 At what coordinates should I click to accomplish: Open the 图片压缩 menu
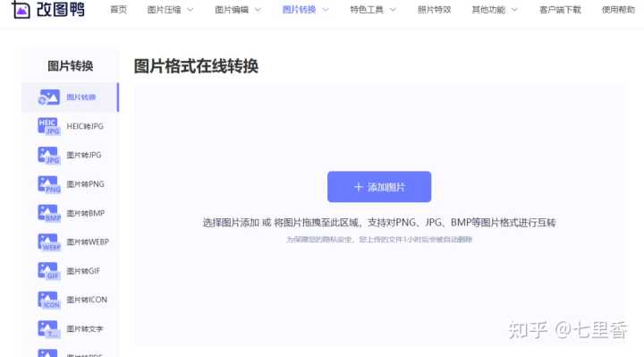coord(165,10)
